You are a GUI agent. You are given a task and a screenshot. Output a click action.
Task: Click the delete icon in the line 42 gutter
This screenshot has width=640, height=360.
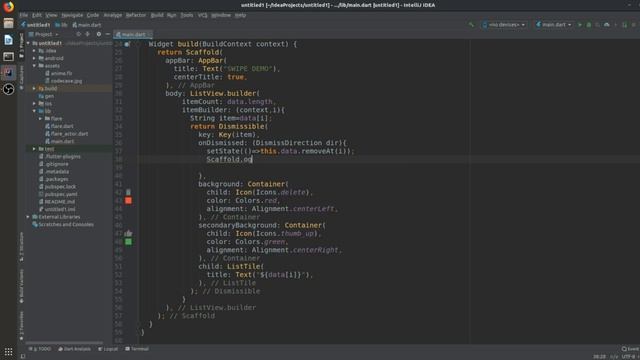tap(129, 192)
